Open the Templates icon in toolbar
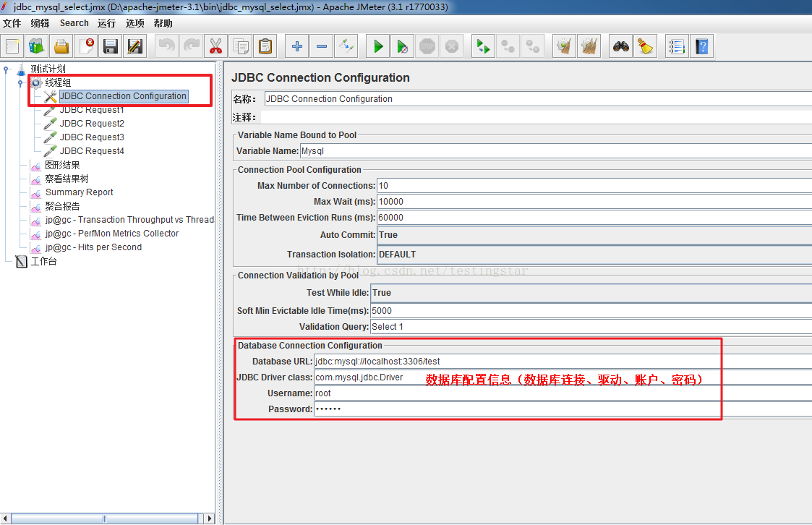The image size is (812, 525). click(37, 46)
